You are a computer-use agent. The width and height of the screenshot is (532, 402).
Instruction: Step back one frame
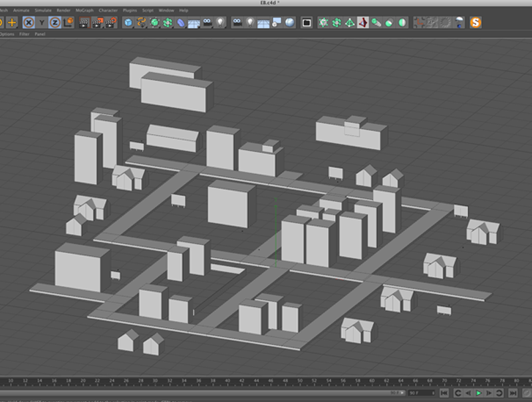tap(468, 393)
